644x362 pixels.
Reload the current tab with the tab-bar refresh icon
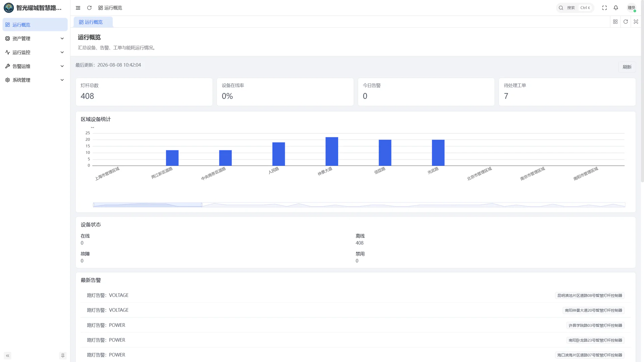click(x=626, y=22)
